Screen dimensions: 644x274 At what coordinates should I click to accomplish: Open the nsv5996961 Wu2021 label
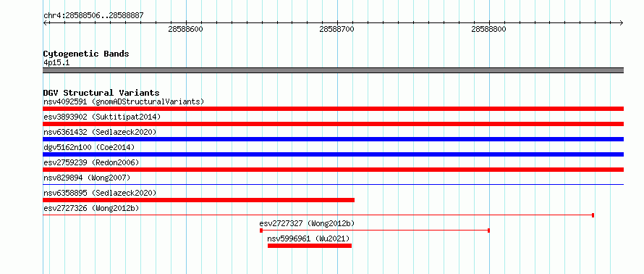(x=308, y=238)
